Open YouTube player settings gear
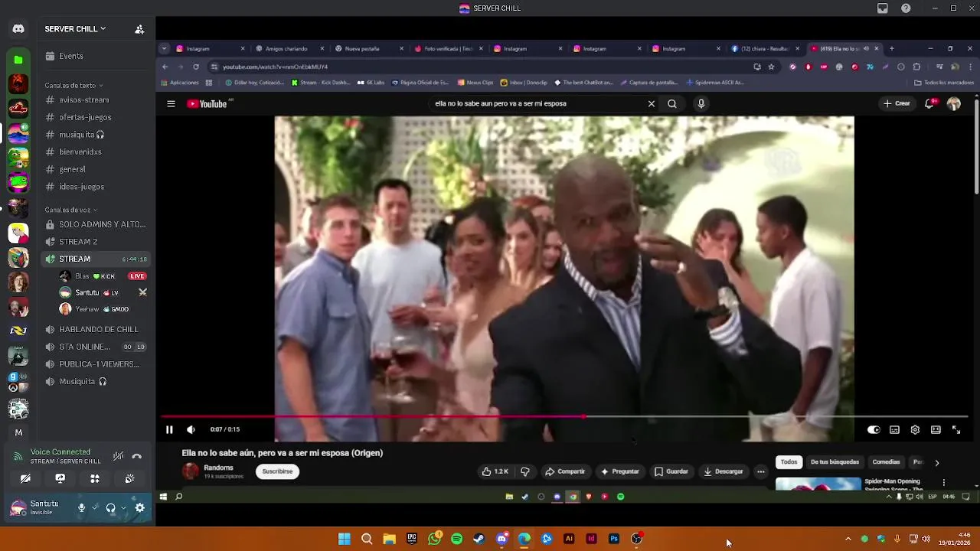The image size is (980, 551). (x=915, y=430)
